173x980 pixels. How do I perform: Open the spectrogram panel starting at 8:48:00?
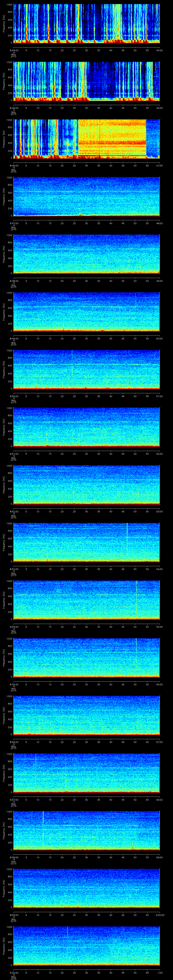click(x=87, y=254)
